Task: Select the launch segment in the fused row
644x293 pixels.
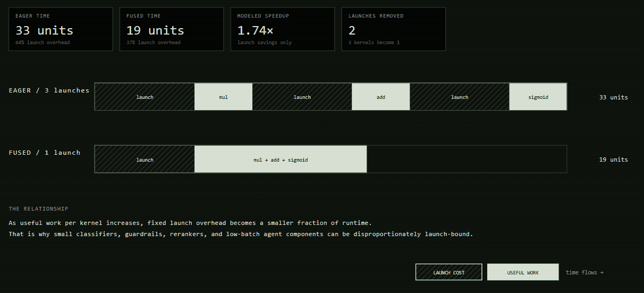Action: click(145, 159)
